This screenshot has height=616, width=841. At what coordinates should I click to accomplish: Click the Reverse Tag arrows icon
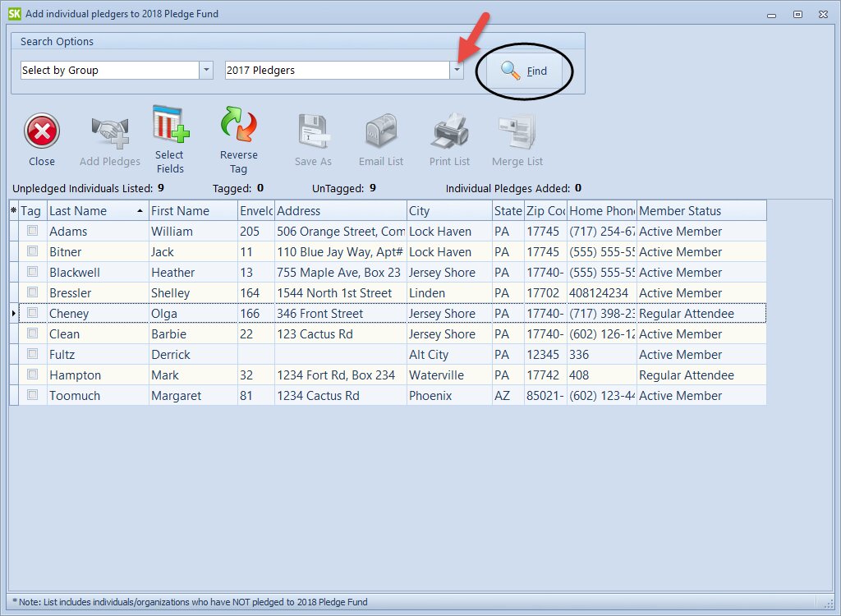(x=239, y=124)
